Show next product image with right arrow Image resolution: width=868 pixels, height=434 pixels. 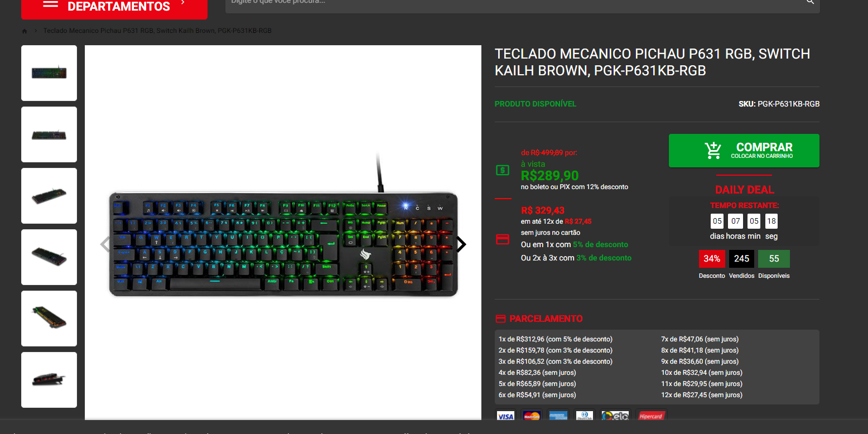pos(461,244)
